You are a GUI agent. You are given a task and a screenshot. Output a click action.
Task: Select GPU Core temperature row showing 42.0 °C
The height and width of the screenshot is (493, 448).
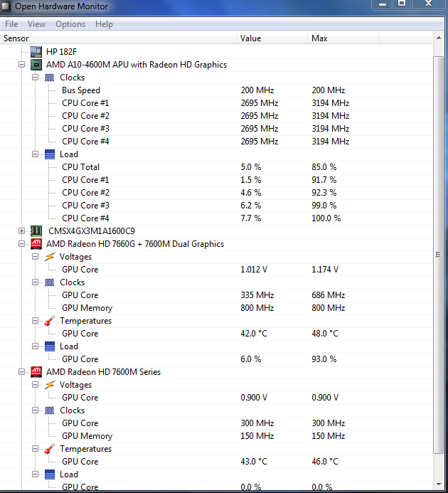pos(216,333)
